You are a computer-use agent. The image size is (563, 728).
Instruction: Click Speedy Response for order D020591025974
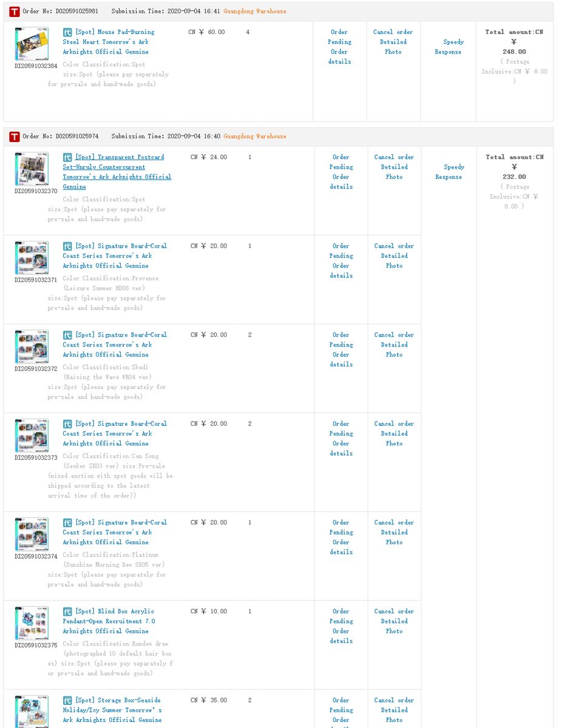pos(449,172)
